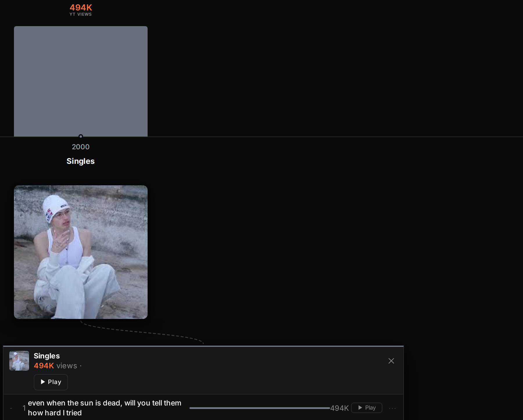Open the three-dot menu on track row
Image resolution: width=523 pixels, height=420 pixels.
point(392,408)
